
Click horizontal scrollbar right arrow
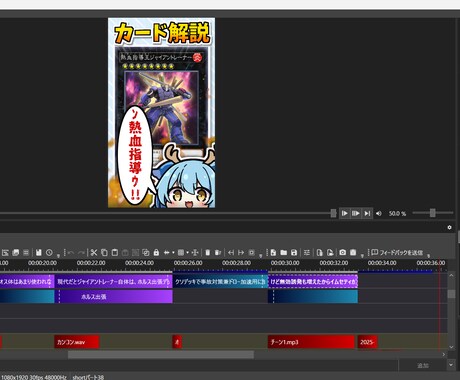point(444,354)
